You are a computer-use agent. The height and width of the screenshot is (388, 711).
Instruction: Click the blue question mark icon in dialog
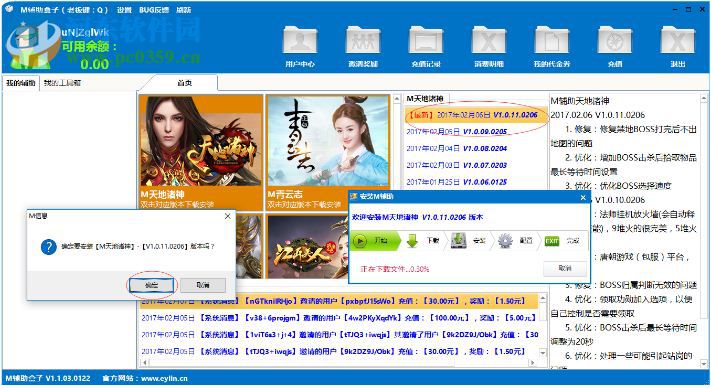coord(49,247)
